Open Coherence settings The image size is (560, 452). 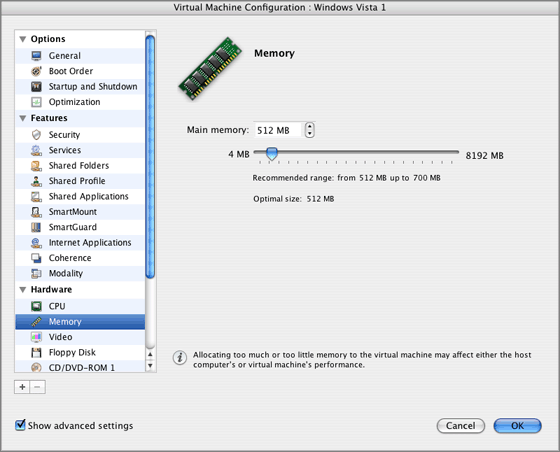click(80, 258)
